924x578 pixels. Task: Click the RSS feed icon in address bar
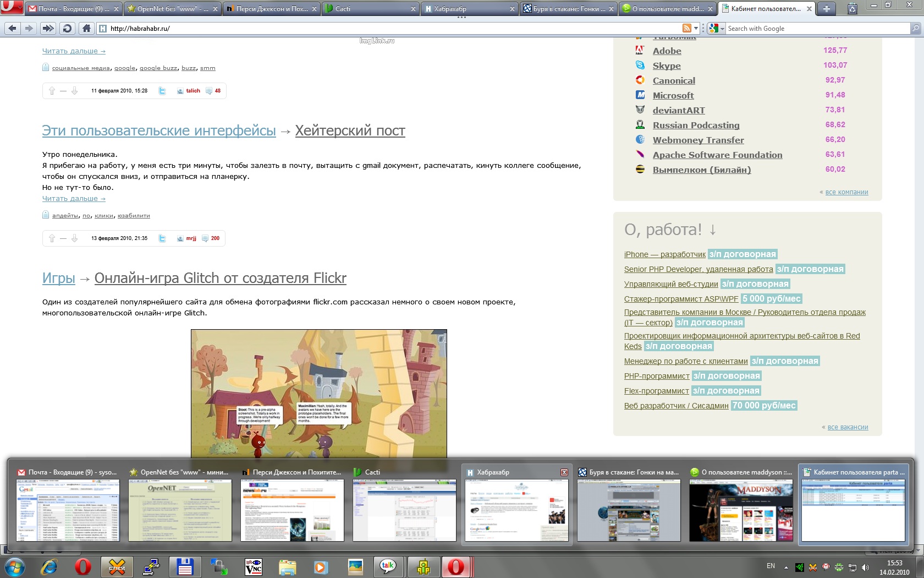click(687, 28)
